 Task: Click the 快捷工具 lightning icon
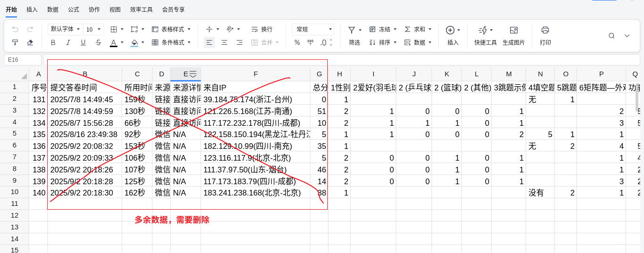click(483, 30)
